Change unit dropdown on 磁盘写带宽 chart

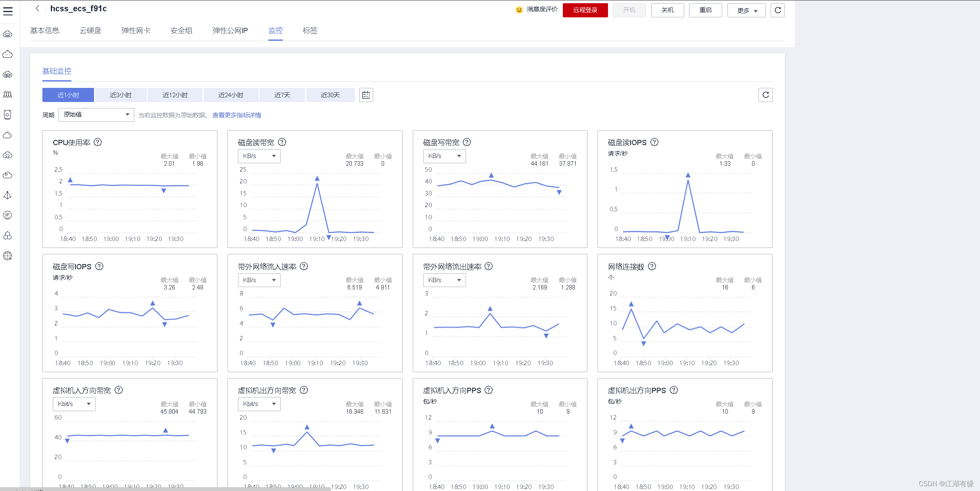pos(444,156)
